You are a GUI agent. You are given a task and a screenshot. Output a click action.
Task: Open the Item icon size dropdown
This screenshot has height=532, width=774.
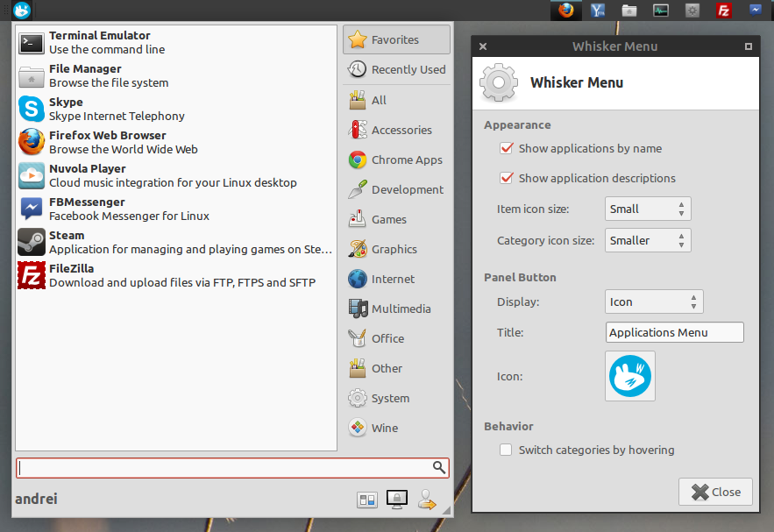pos(647,209)
